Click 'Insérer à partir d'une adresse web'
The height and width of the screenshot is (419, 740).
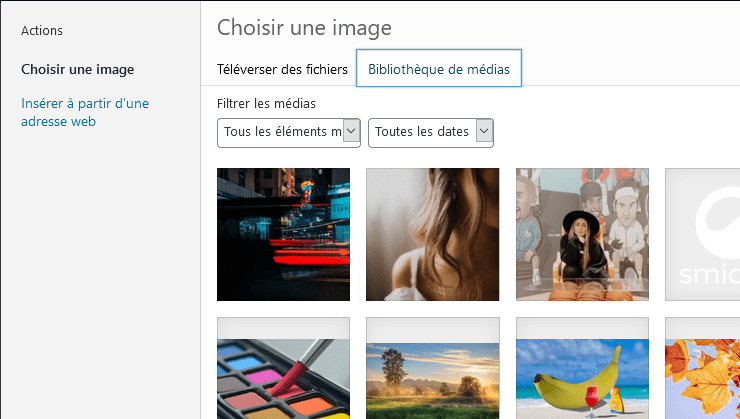[85, 112]
